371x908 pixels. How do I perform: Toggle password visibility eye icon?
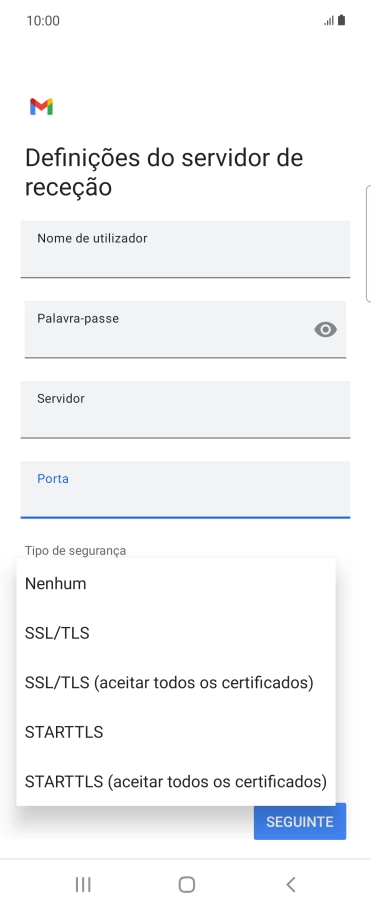[325, 329]
